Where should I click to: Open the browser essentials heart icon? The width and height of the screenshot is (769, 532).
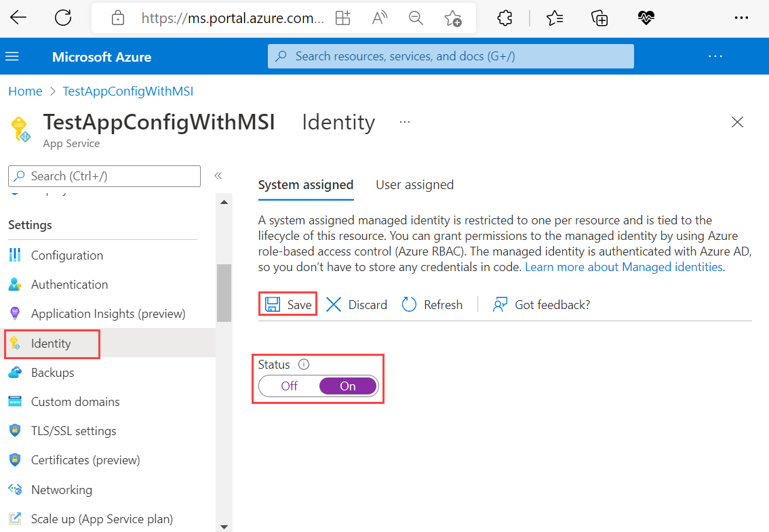646,18
